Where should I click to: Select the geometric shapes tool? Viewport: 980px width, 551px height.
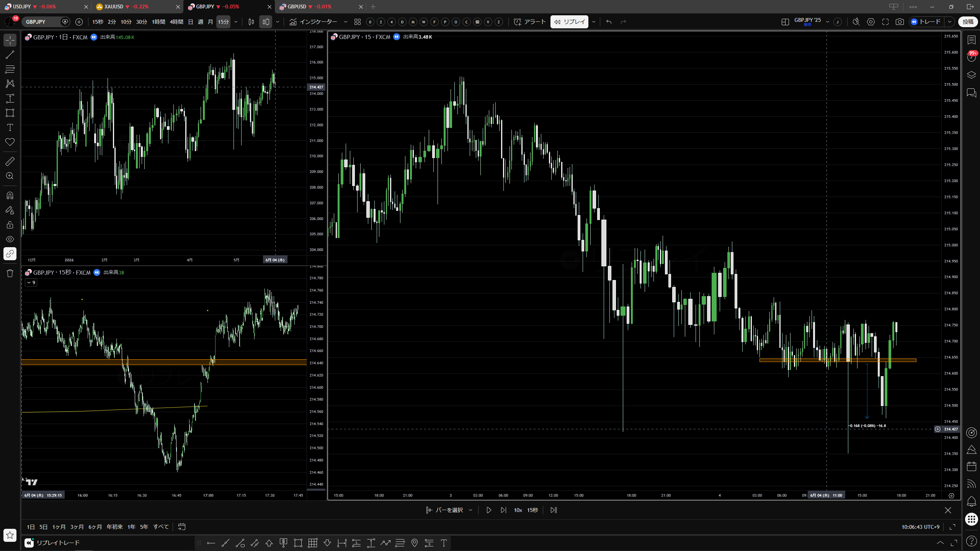click(x=10, y=113)
